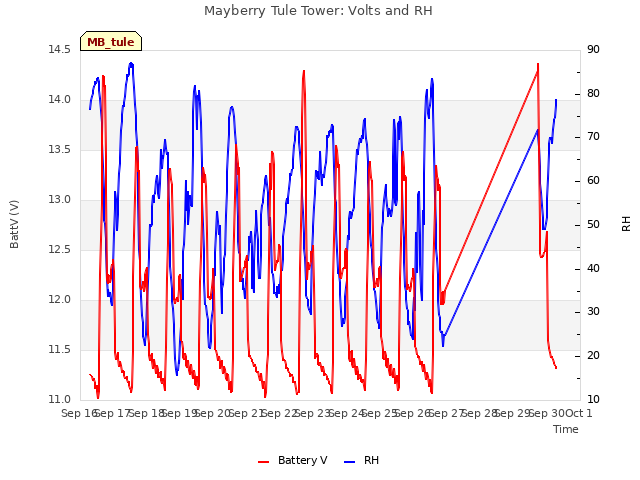This screenshot has height=480, width=640.
Task: Click the 14.5 tick on BattV axis
Action: (x=60, y=49)
